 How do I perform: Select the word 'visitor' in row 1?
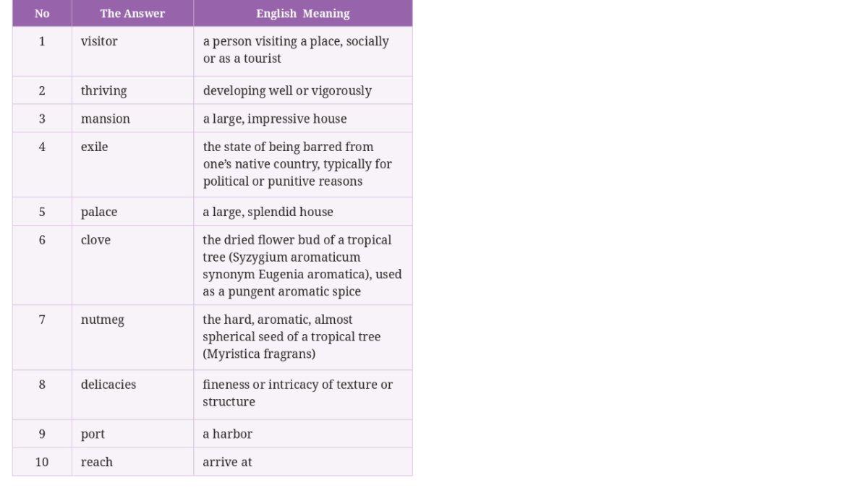pos(99,41)
